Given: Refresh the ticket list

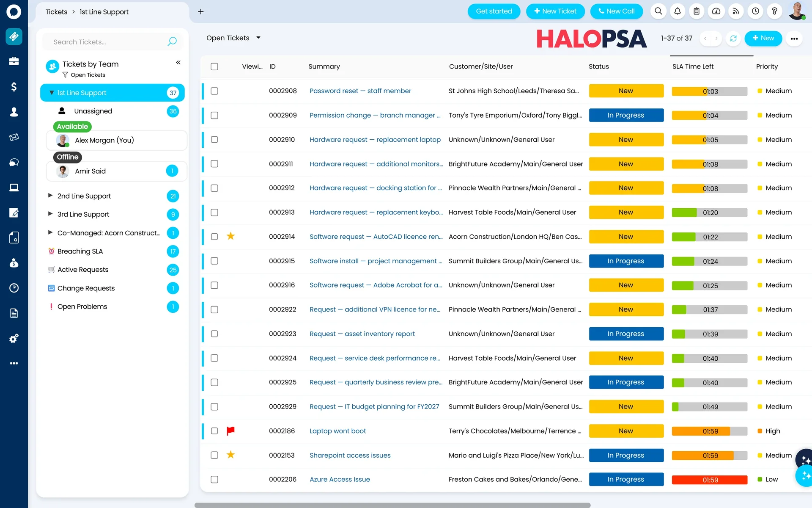Looking at the screenshot, I should click(x=733, y=39).
